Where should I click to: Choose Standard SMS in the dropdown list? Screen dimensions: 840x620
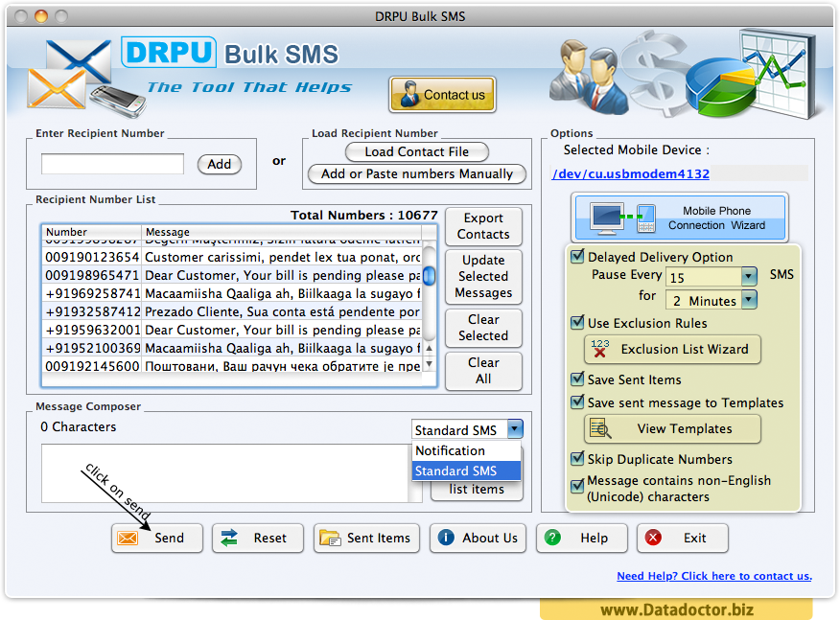coord(466,471)
